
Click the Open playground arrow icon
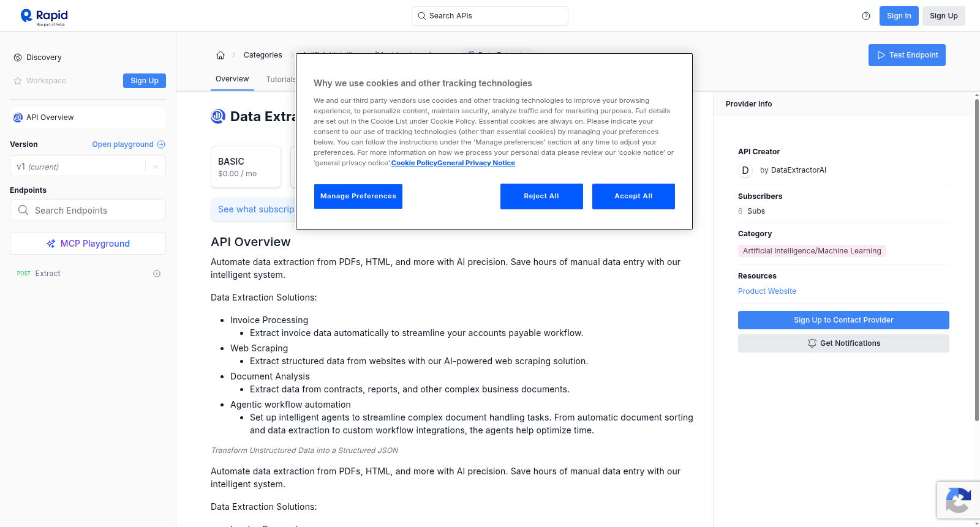161,144
